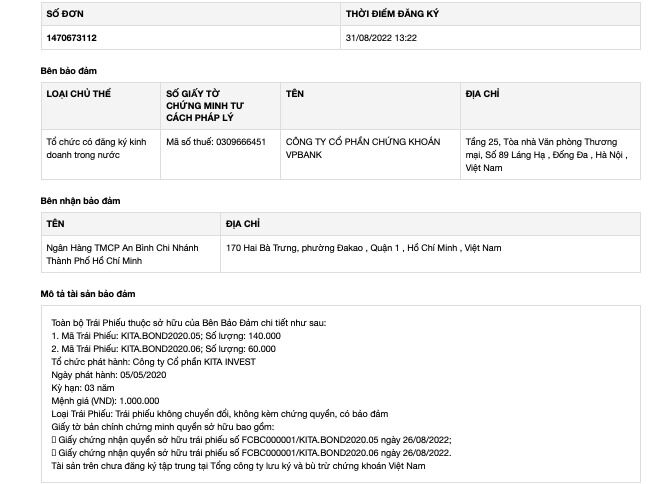The width and height of the screenshot is (670, 484).
Task: Click tax code 'Mã số thuế: 0309666451'
Action: pos(216,142)
